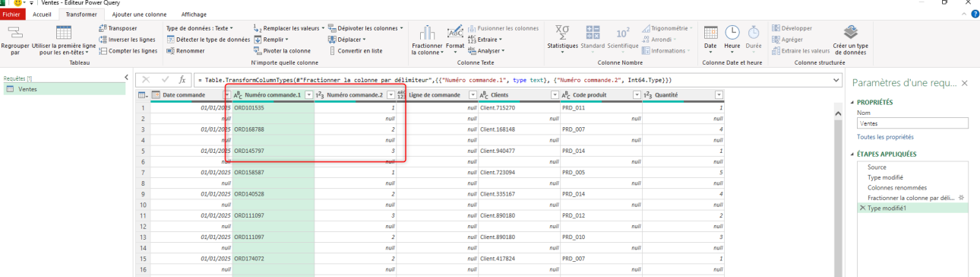Click ABC type icon of Numéro commande.1
The width and height of the screenshot is (980, 277).
237,95
